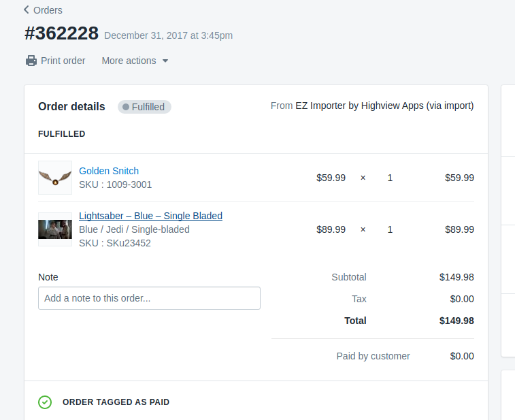Click the printer icon
Viewport: 515px width, 420px height.
click(31, 61)
